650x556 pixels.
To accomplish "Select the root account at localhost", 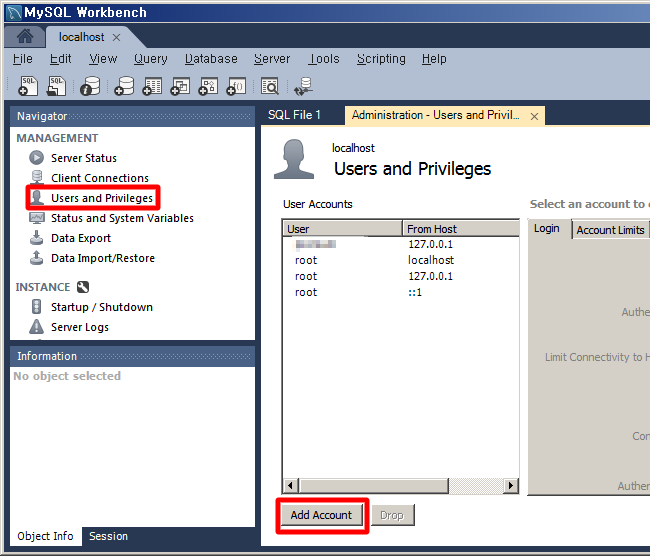I will (x=400, y=260).
